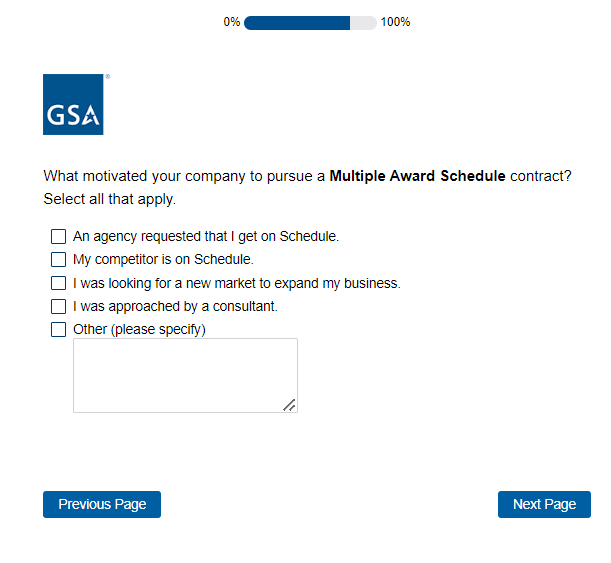Toggle the Other (please specify) checkbox
This screenshot has height=563, width=611.
[x=58, y=329]
